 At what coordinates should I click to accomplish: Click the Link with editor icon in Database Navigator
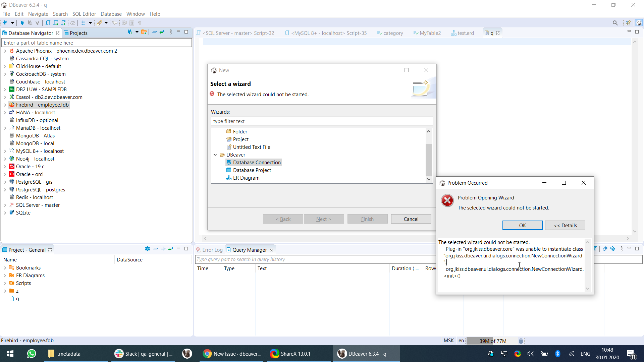[162, 32]
